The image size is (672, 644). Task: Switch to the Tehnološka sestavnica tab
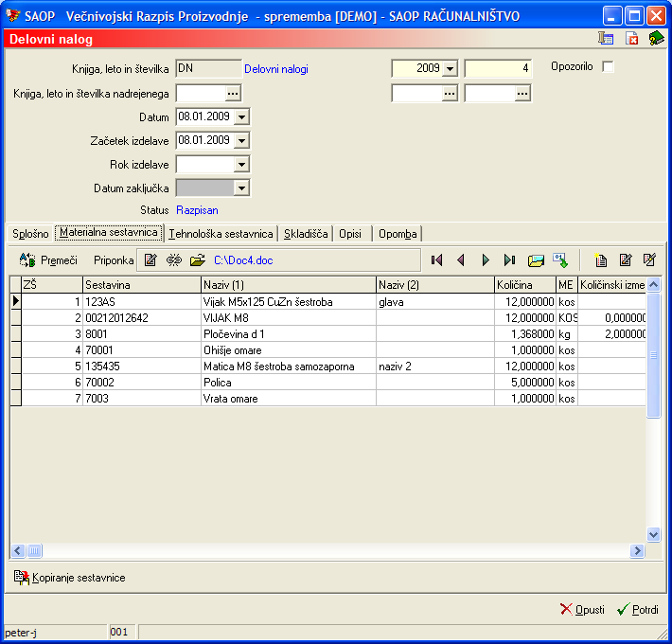[221, 233]
